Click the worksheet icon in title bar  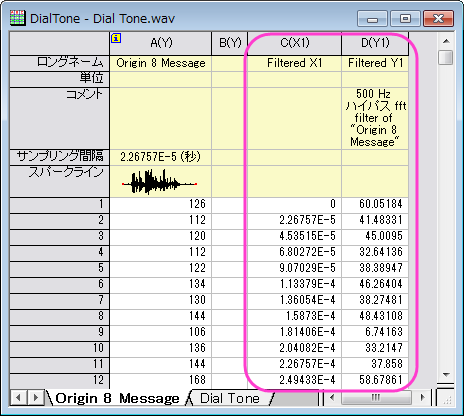pyautogui.click(x=17, y=18)
